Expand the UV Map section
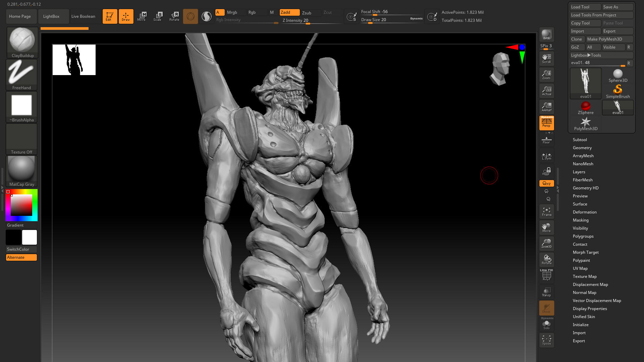This screenshot has width=644, height=362. click(x=580, y=268)
